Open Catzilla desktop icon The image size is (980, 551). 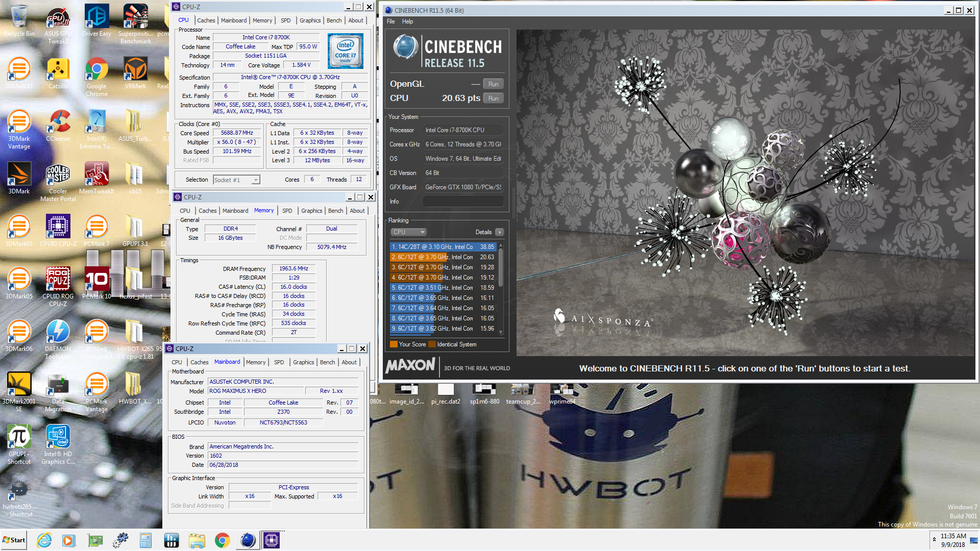(58, 73)
